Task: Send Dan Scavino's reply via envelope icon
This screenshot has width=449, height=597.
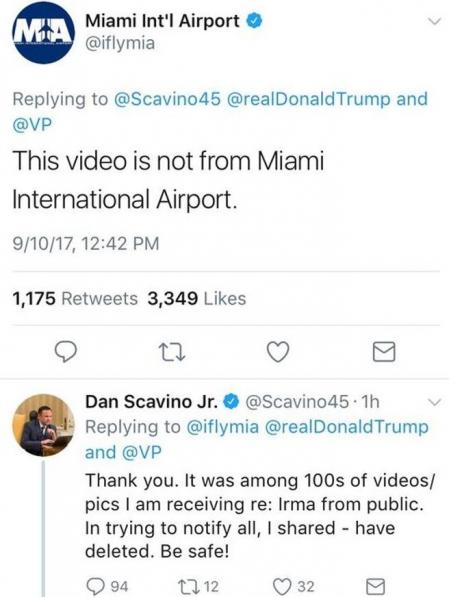Action: pos(375,587)
